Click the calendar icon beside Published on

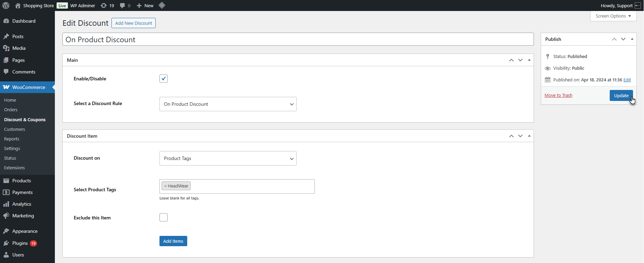pos(548,80)
